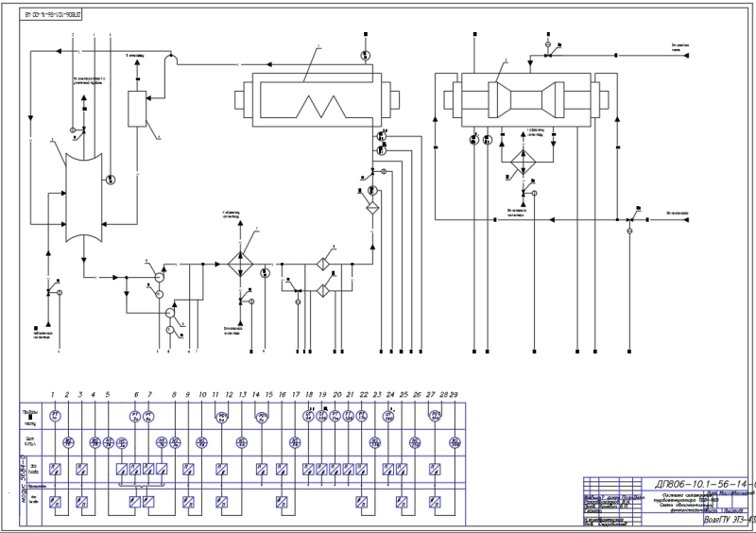Select the ВолгГТУ ЭТЗ text in the title block
This screenshot has height=533, width=756.
pyautogui.click(x=729, y=521)
